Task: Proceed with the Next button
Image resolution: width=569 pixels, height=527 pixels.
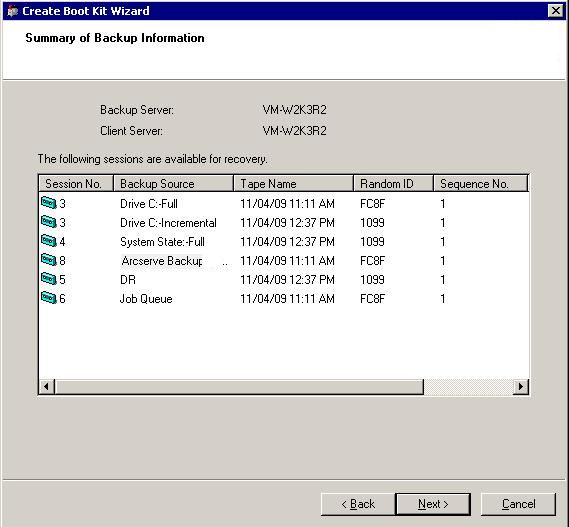Action: coord(433,504)
